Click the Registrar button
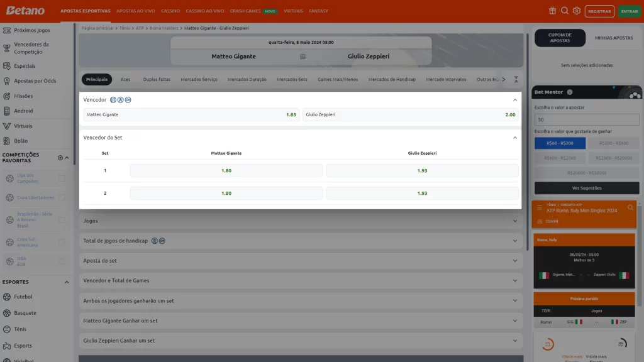This screenshot has height=362, width=644. point(599,11)
